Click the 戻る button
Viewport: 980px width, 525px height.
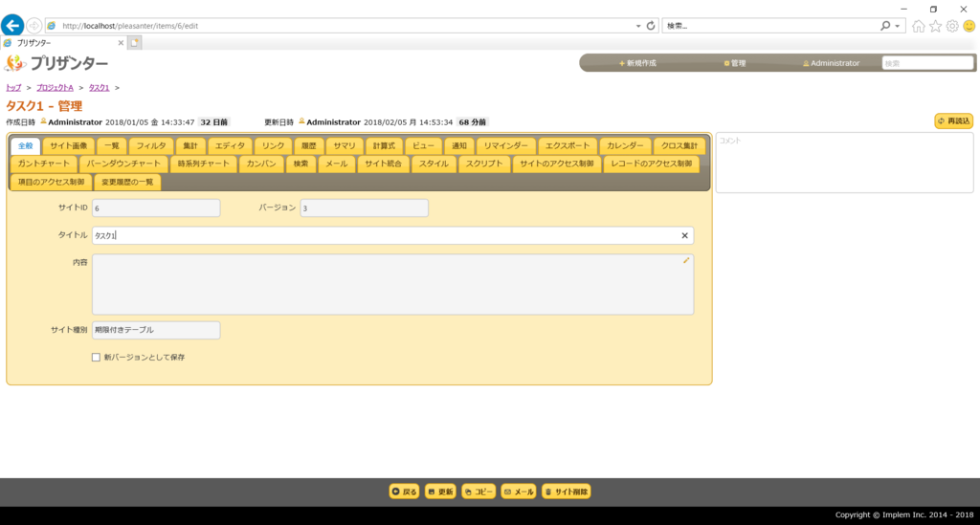[405, 492]
